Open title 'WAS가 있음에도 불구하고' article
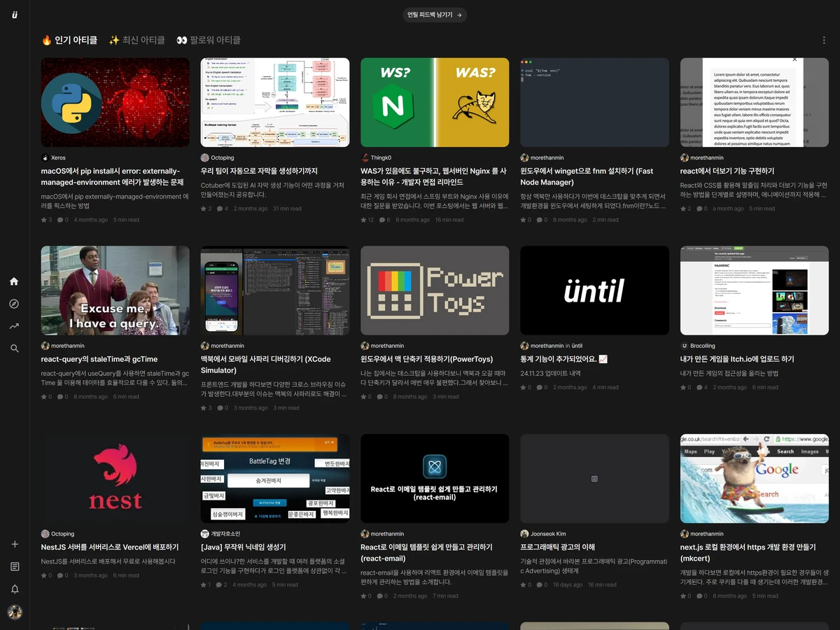The height and width of the screenshot is (630, 840). coord(433,176)
